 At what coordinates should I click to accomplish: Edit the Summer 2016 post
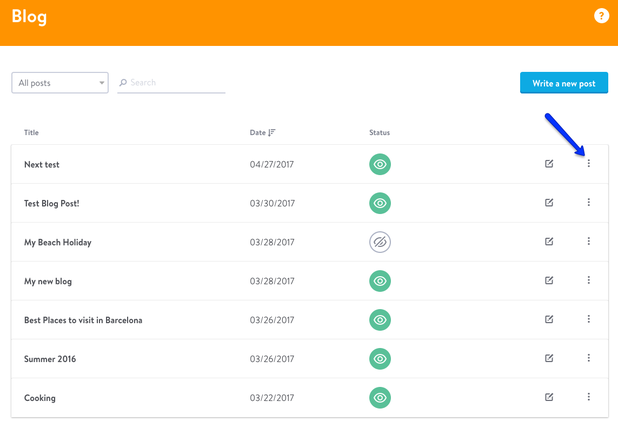click(549, 358)
